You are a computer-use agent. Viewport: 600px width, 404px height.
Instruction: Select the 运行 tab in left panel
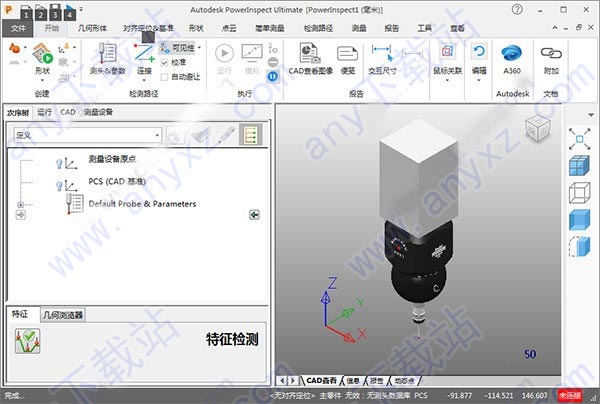44,112
